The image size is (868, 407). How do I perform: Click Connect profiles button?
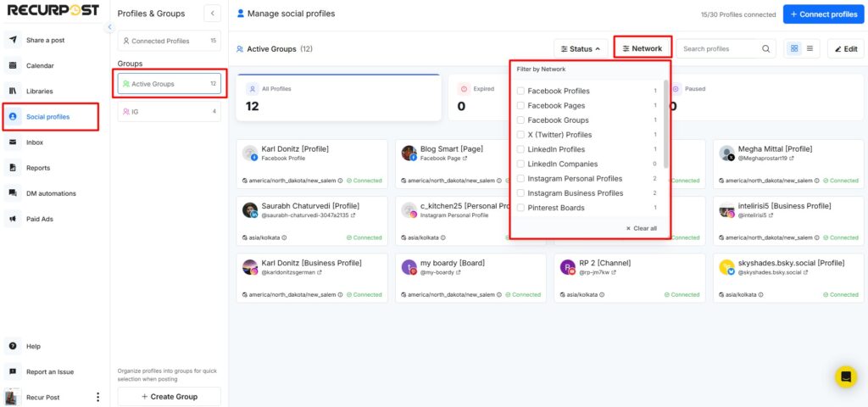tap(824, 14)
